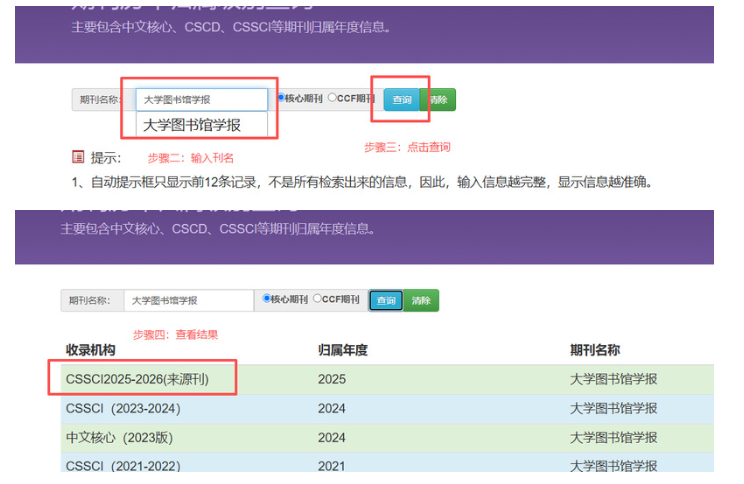Viewport: 744px width, 484px height.
Task: Click the CSSCI2025-2026(来源刊) cell
Action: click(x=137, y=379)
